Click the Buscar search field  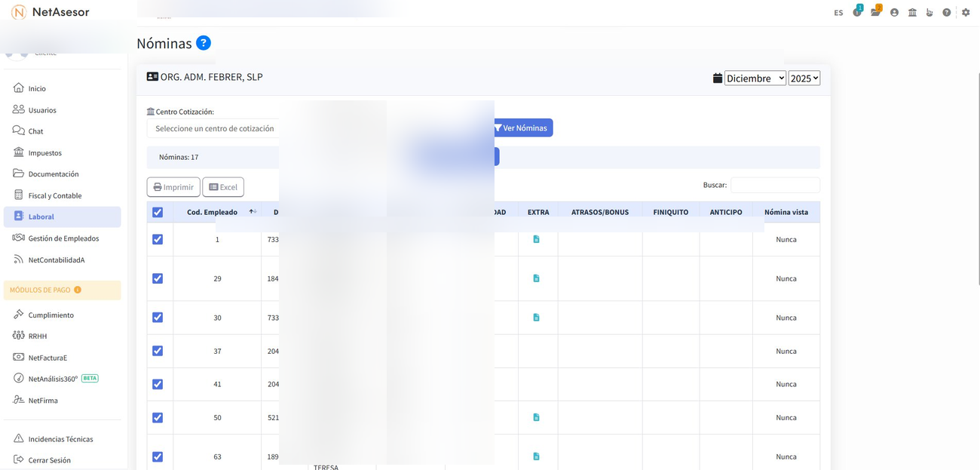(x=774, y=185)
